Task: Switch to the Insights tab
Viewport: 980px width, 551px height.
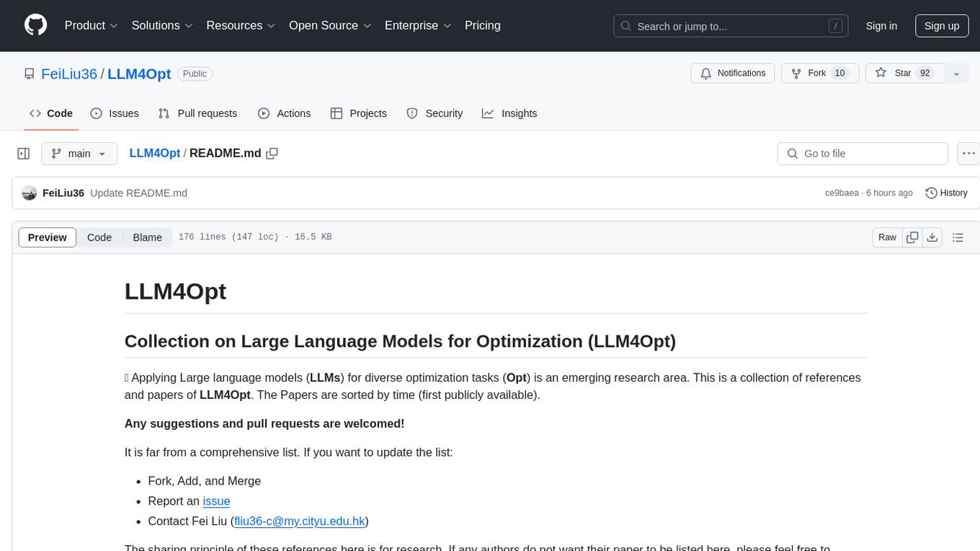Action: pos(509,113)
